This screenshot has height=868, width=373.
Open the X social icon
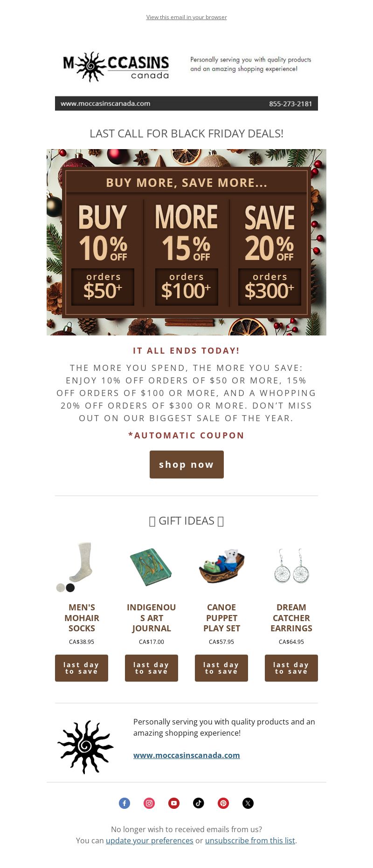coord(248,803)
